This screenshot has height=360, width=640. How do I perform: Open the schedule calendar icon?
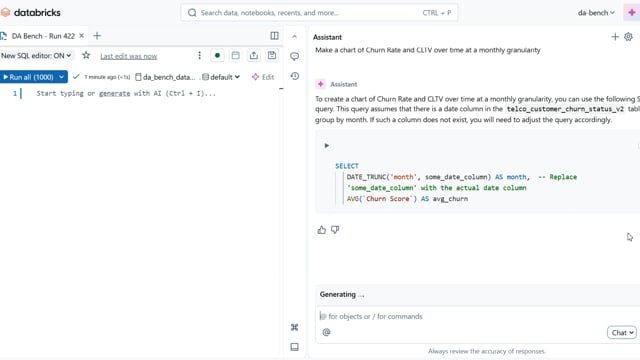236,56
